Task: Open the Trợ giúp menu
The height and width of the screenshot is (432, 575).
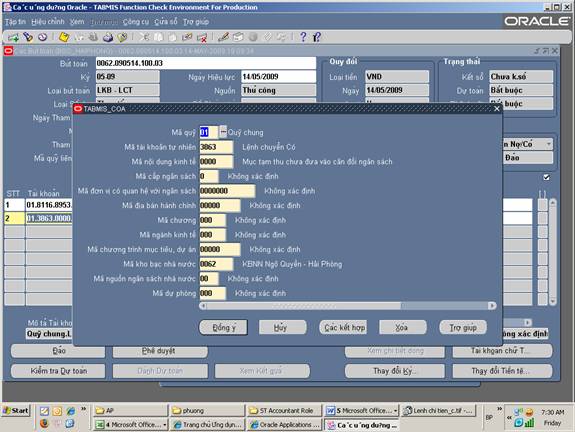Action: pos(196,22)
